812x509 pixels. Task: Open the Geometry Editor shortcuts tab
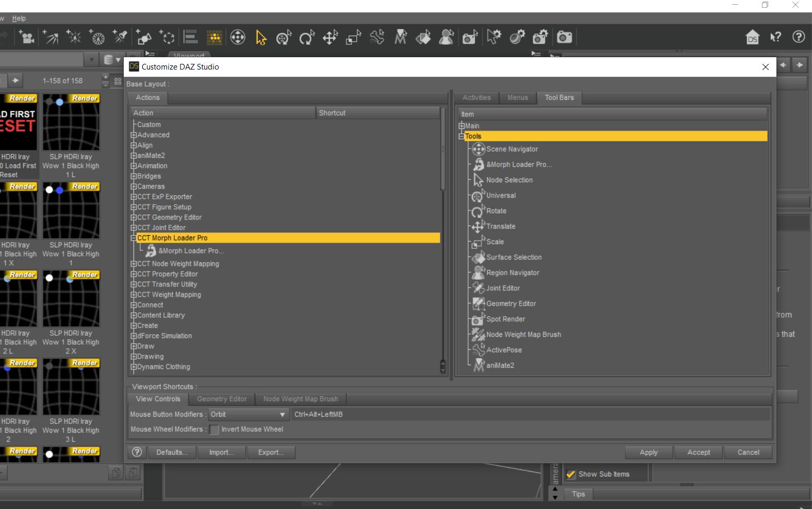tap(222, 399)
